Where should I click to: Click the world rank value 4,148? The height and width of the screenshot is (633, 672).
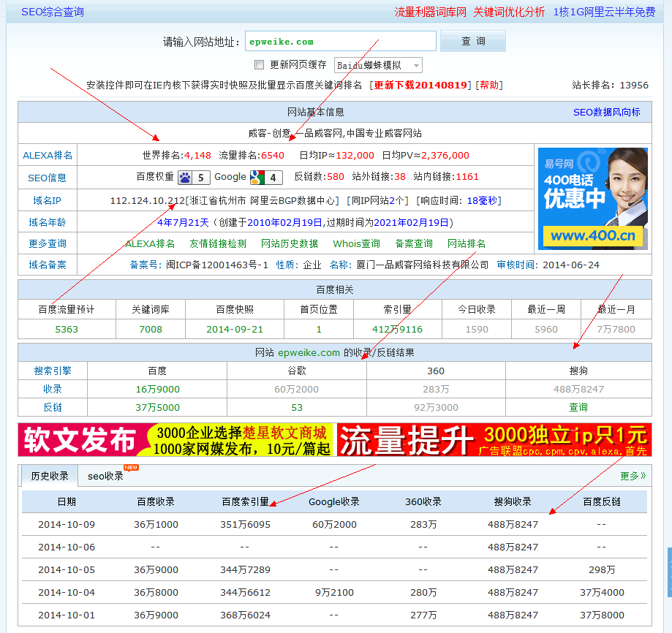(197, 155)
